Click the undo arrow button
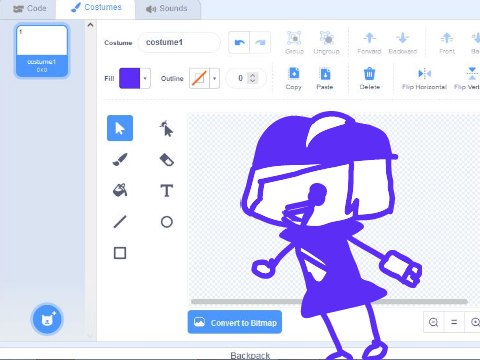Screen dimensions: 480x360 pyautogui.click(x=239, y=43)
